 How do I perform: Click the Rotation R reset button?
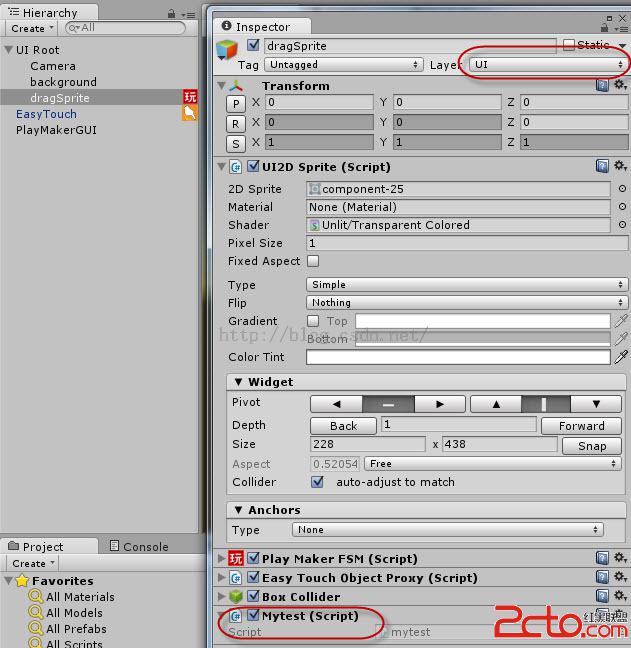tap(236, 123)
